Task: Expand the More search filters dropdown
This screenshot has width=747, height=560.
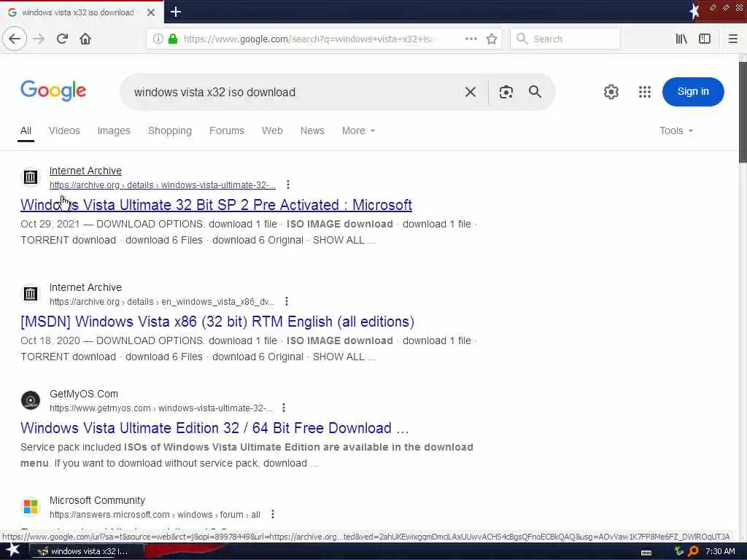Action: [358, 131]
